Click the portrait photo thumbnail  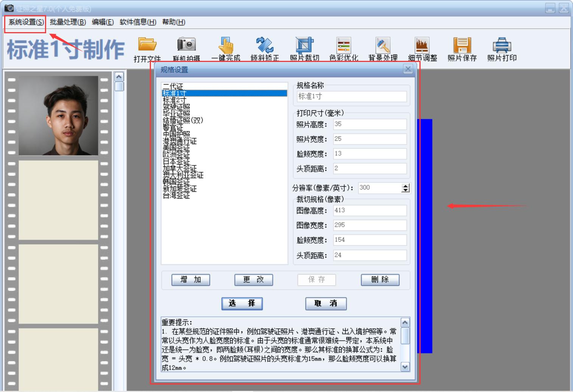click(x=59, y=115)
